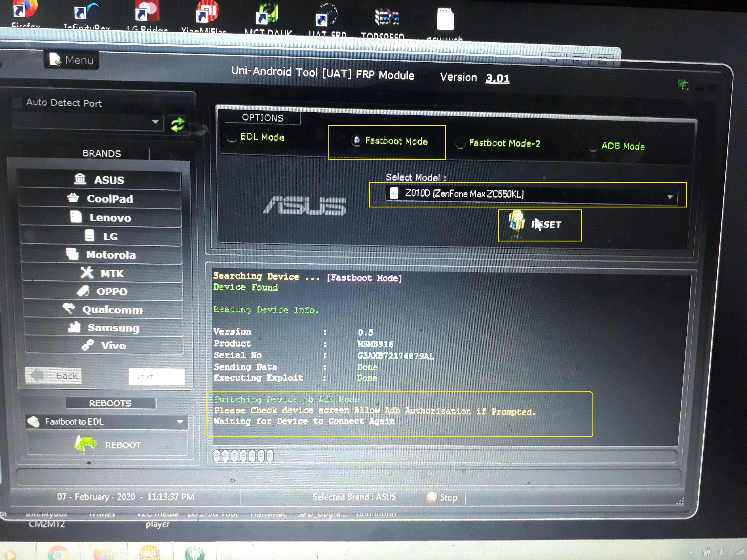Image resolution: width=747 pixels, height=560 pixels.
Task: Switch to the BRANDS tab
Action: 102,153
